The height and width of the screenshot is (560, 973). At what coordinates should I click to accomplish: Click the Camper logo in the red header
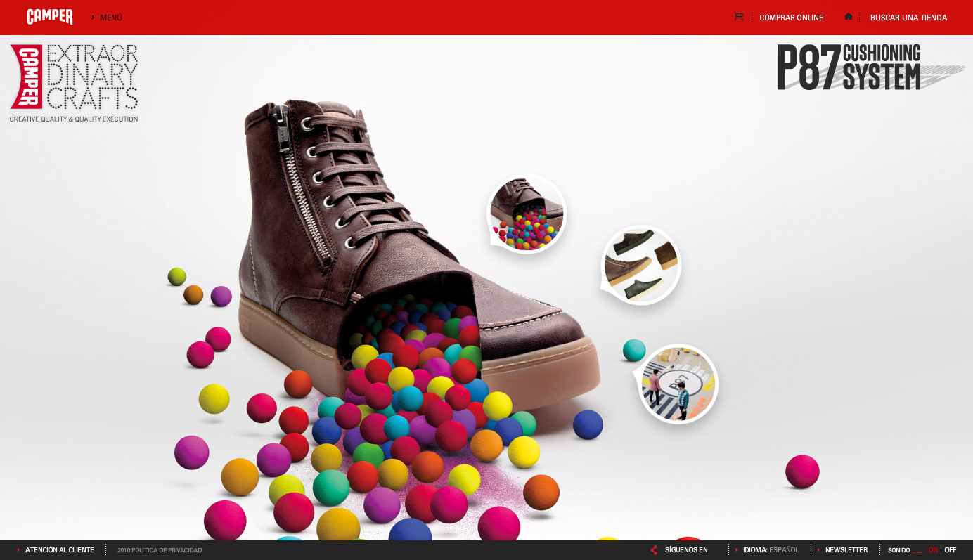[x=50, y=17]
